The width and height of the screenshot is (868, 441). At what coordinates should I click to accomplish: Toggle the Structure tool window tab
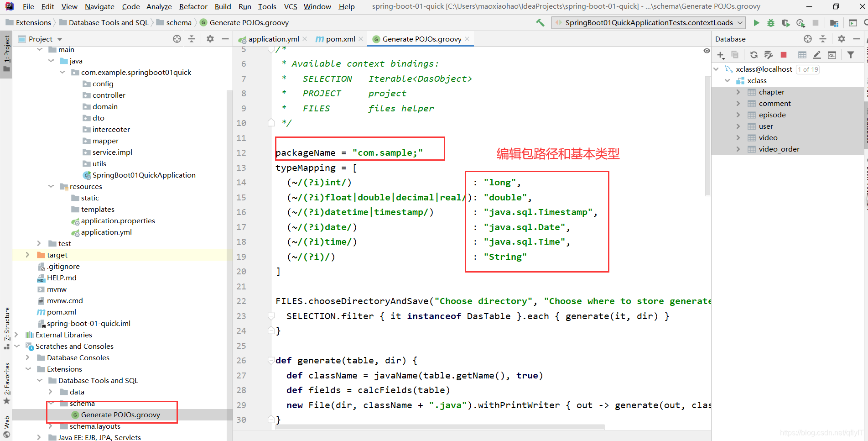6,329
